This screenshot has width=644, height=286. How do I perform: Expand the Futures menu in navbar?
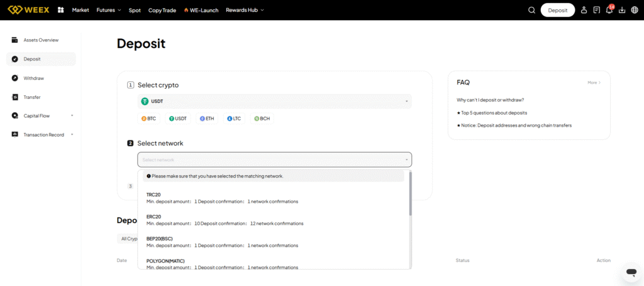[x=109, y=10]
